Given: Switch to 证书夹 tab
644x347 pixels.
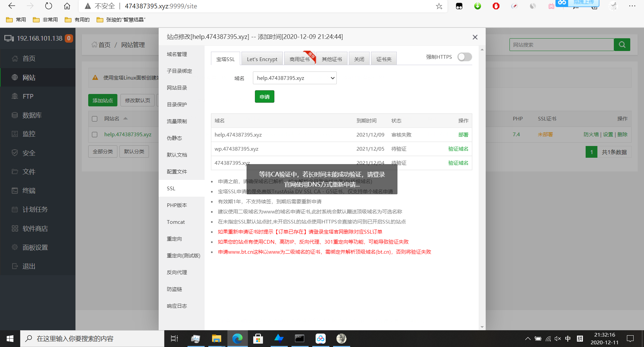Looking at the screenshot, I should (x=384, y=59).
